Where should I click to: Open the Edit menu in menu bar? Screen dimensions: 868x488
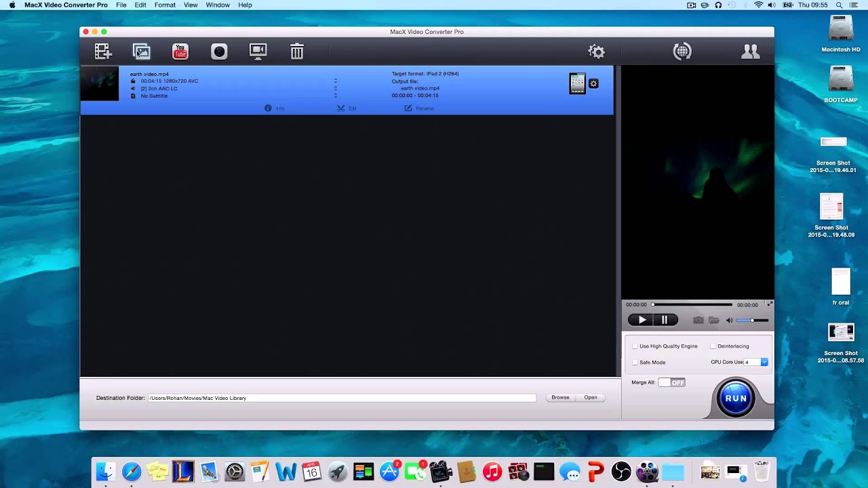point(140,5)
